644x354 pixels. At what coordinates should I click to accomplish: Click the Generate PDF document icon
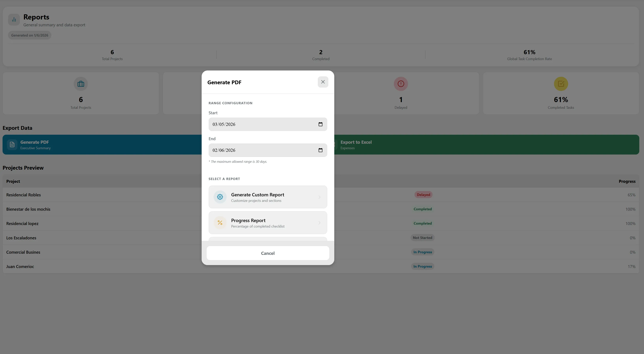tap(12, 144)
